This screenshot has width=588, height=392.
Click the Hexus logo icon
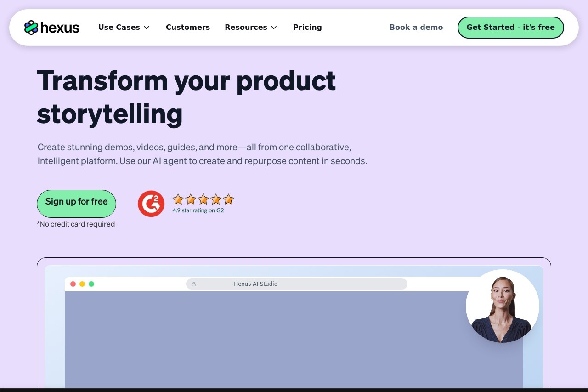click(31, 28)
